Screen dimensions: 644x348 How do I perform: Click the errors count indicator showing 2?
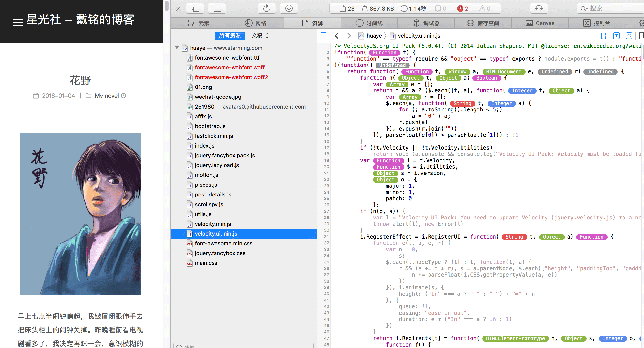coord(462,9)
